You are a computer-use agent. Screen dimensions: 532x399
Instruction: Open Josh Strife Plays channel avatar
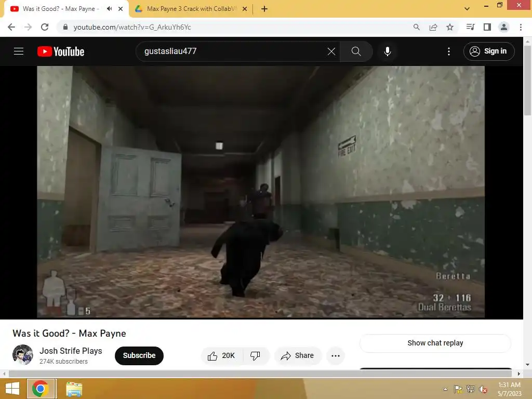[x=23, y=355]
